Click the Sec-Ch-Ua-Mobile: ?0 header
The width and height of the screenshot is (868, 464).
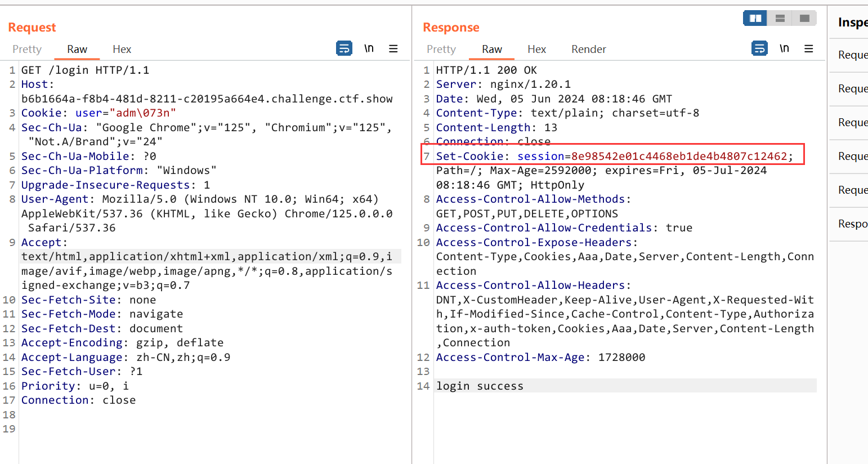point(89,157)
